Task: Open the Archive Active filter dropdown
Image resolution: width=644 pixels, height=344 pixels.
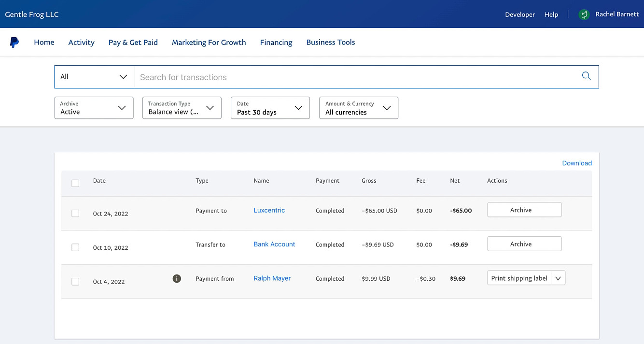Action: point(94,108)
